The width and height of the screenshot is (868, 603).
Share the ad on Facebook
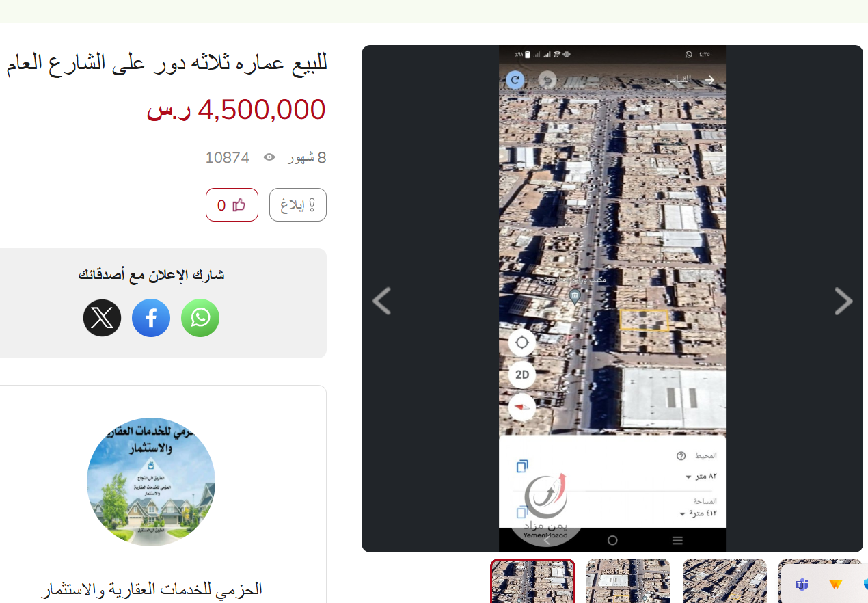pos(151,318)
